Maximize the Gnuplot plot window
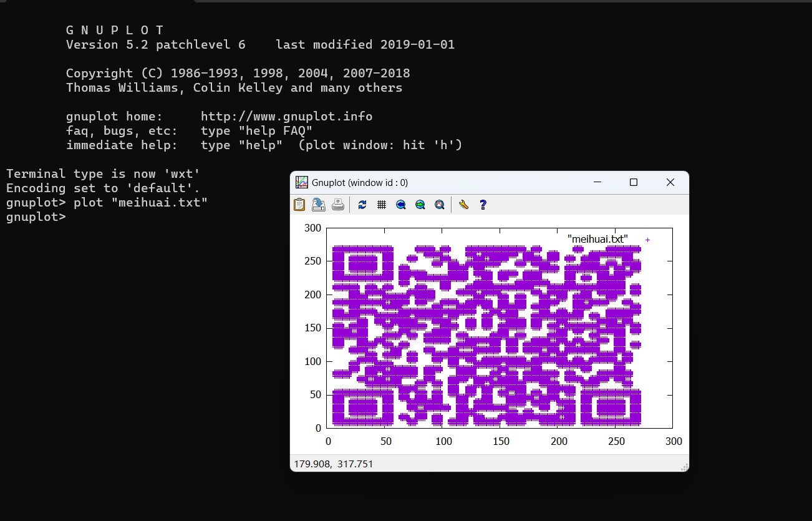Image resolution: width=812 pixels, height=521 pixels. tap(634, 182)
